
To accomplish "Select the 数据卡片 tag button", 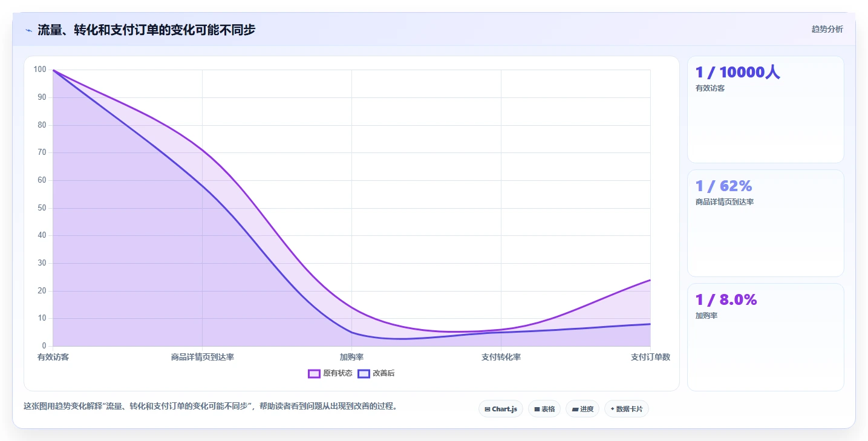I will click(x=627, y=409).
